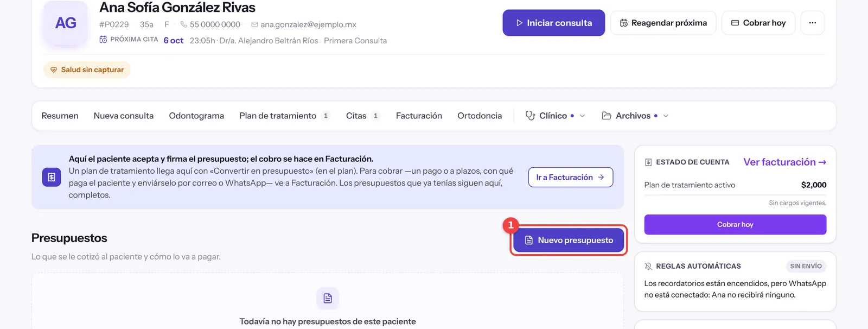Click the arrow icon in Ir a Facturación
868x329 pixels.
(601, 178)
